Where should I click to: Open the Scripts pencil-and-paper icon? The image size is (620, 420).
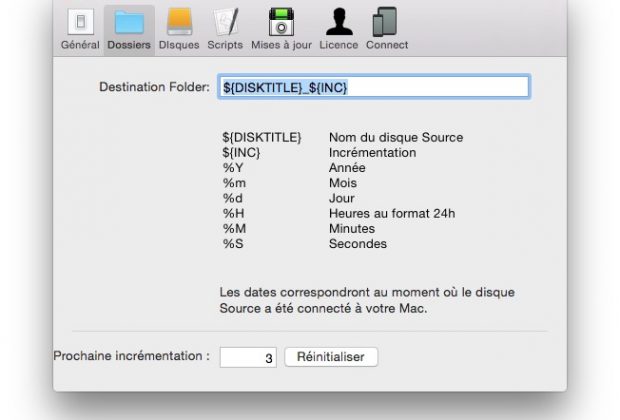(x=225, y=22)
